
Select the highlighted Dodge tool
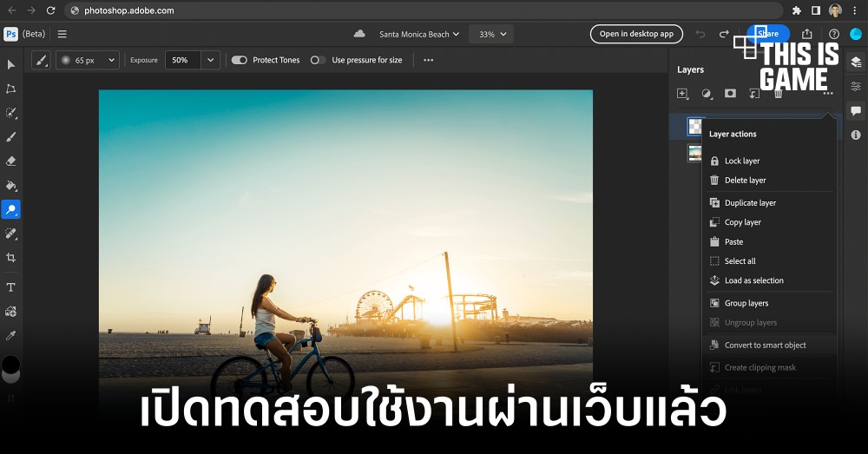(11, 209)
